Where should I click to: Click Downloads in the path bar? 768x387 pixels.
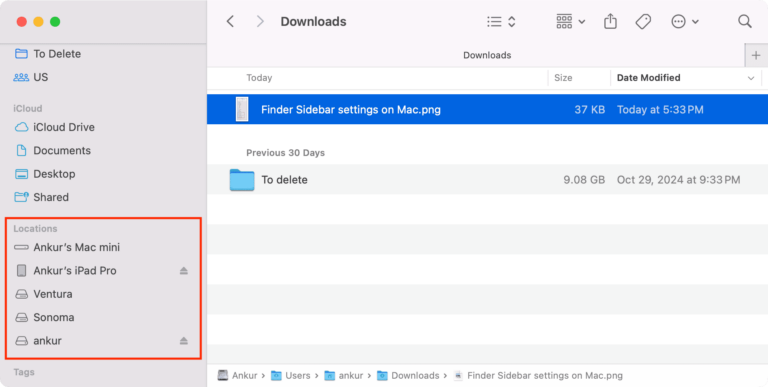(x=408, y=376)
